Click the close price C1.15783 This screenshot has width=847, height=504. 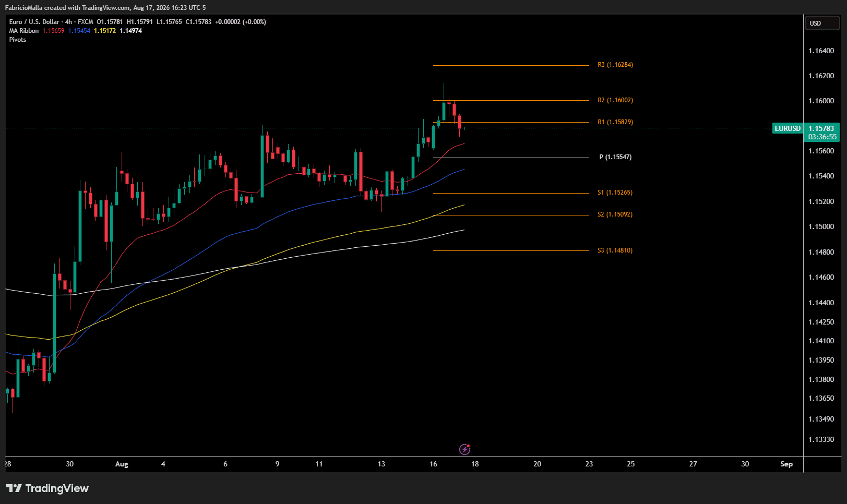pyautogui.click(x=199, y=22)
